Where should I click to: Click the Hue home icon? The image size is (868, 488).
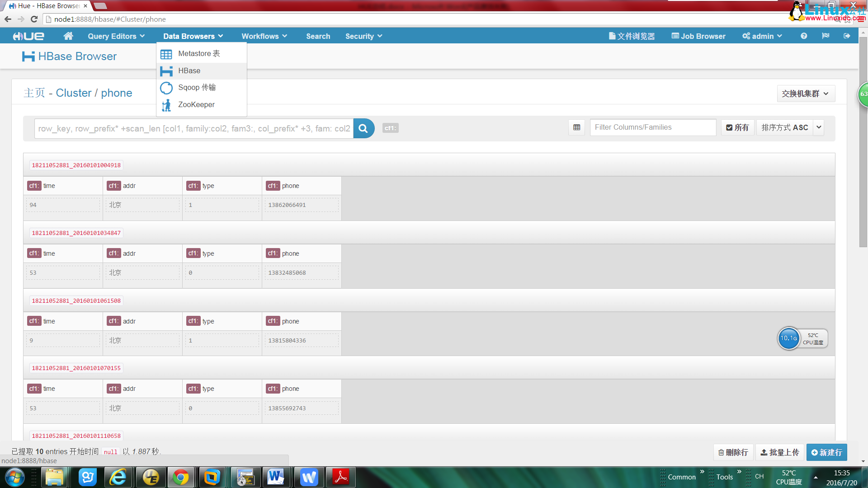(x=68, y=36)
